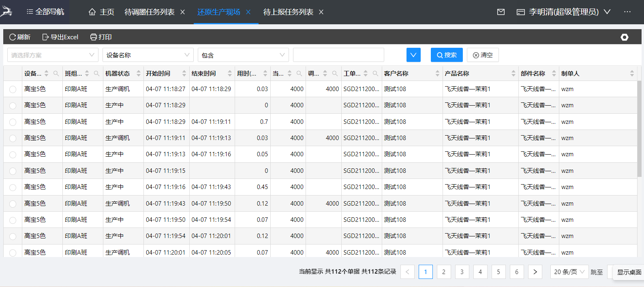Sort by 开始时间 column arrows
This screenshot has height=287, width=644.
[184, 73]
